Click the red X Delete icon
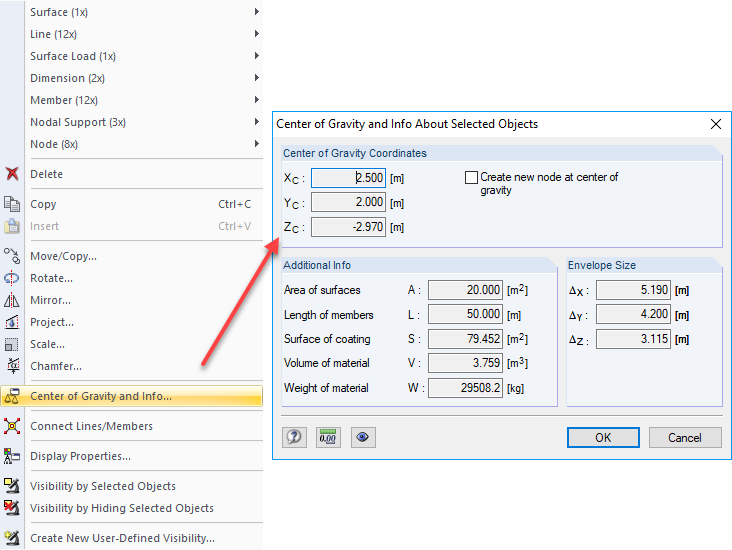The width and height of the screenshot is (732, 550). tap(12, 174)
